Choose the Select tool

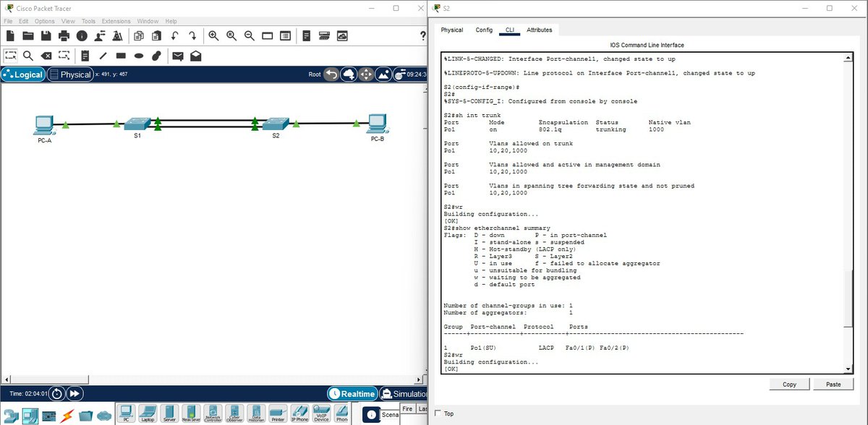[10, 56]
